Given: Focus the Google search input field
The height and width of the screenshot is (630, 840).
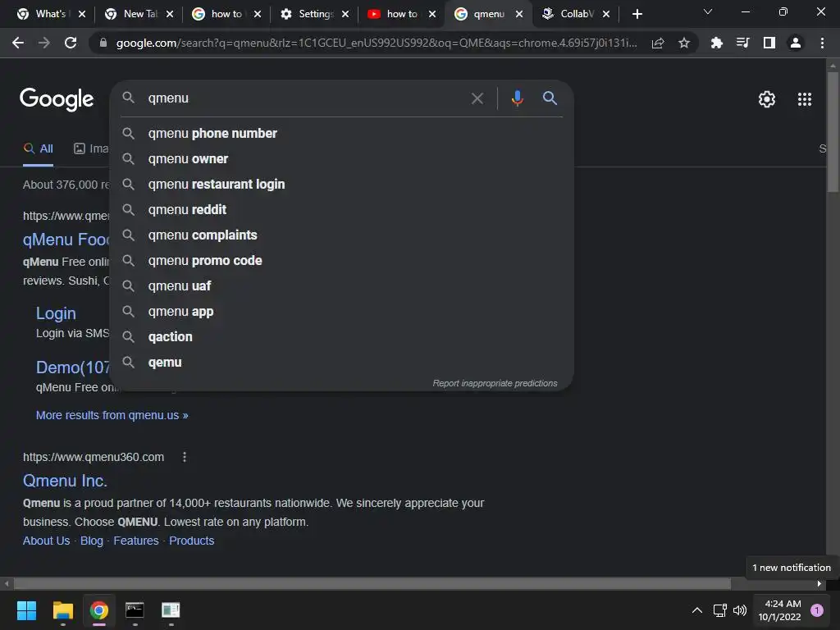Looking at the screenshot, I should point(303,98).
